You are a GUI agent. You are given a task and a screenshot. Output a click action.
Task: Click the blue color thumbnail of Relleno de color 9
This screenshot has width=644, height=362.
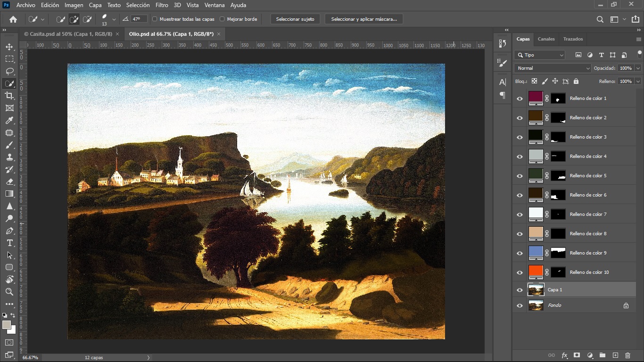click(x=536, y=252)
